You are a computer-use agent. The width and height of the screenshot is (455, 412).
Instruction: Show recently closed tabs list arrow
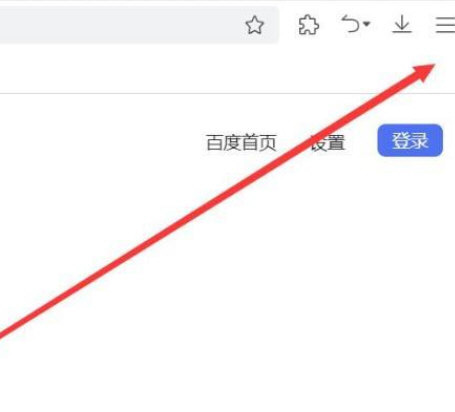pos(367,24)
